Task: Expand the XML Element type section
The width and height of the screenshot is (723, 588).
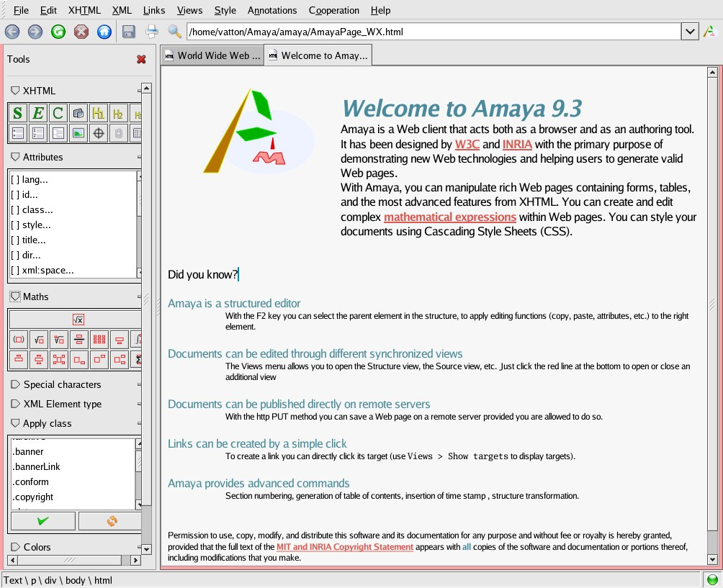Action: click(x=15, y=404)
